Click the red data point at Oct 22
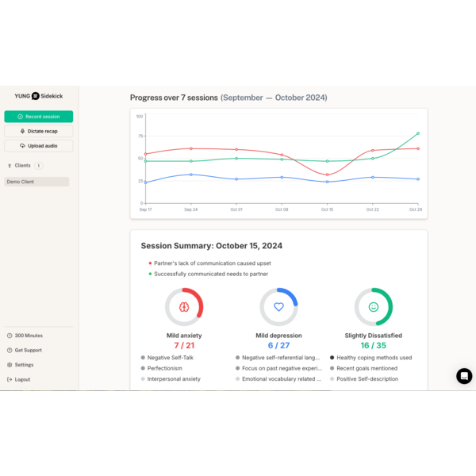The width and height of the screenshot is (476, 476). [x=373, y=150]
